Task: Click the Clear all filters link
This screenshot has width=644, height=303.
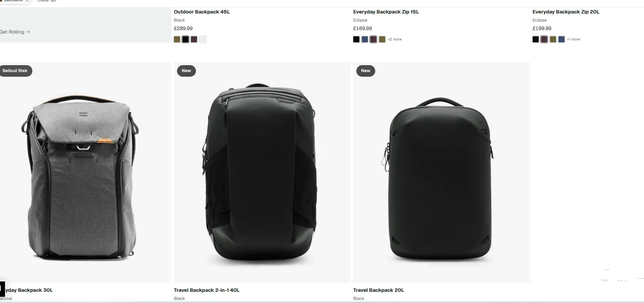Action: (47, 1)
